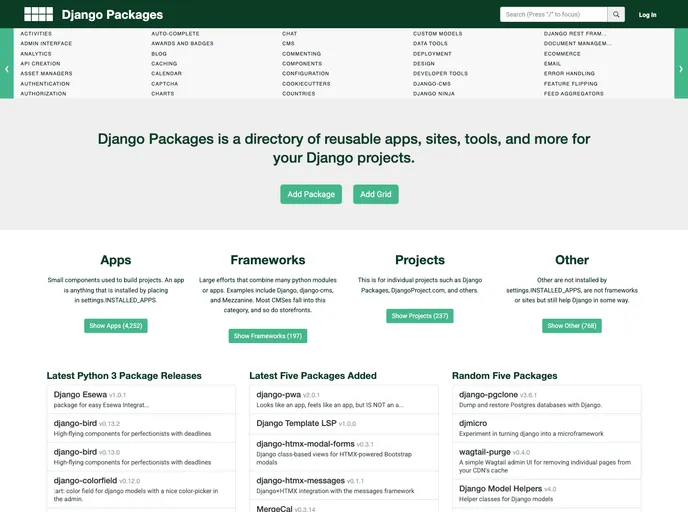Open the FEATURE FLIPPING category
Viewport: 688px width, 512px height.
pyautogui.click(x=571, y=83)
